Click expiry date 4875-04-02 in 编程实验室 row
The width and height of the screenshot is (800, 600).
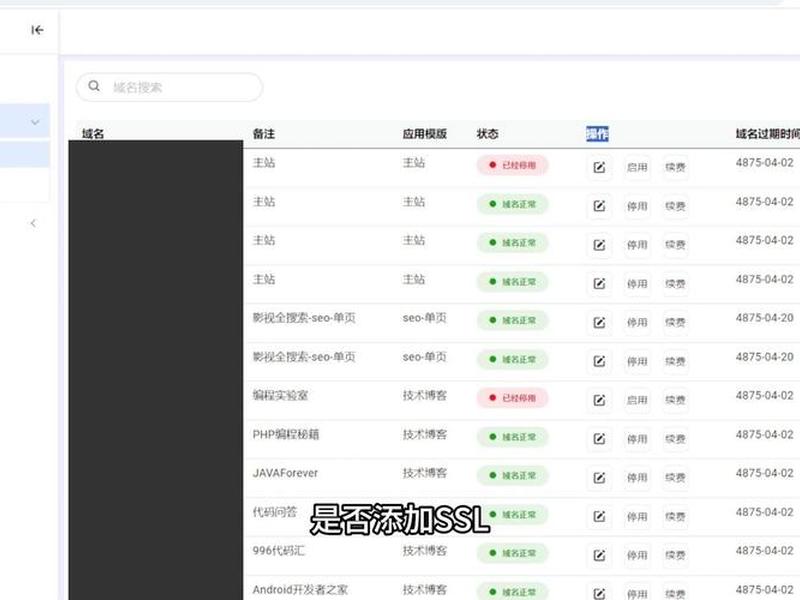tap(764, 395)
